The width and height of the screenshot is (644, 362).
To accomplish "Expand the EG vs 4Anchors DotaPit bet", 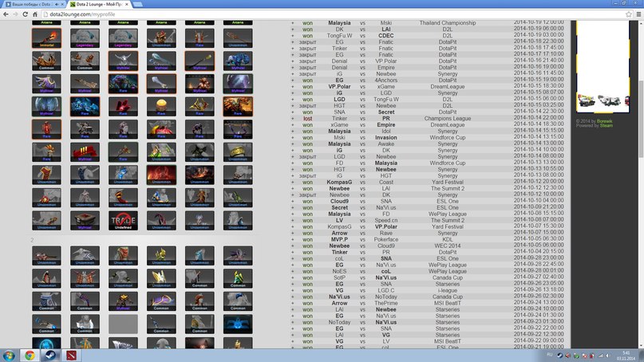I will (293, 81).
